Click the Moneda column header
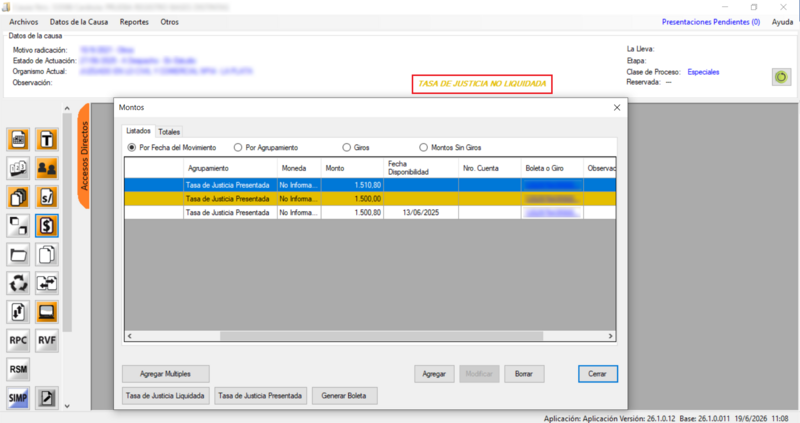Viewport: 800px width, 423px height. 299,168
